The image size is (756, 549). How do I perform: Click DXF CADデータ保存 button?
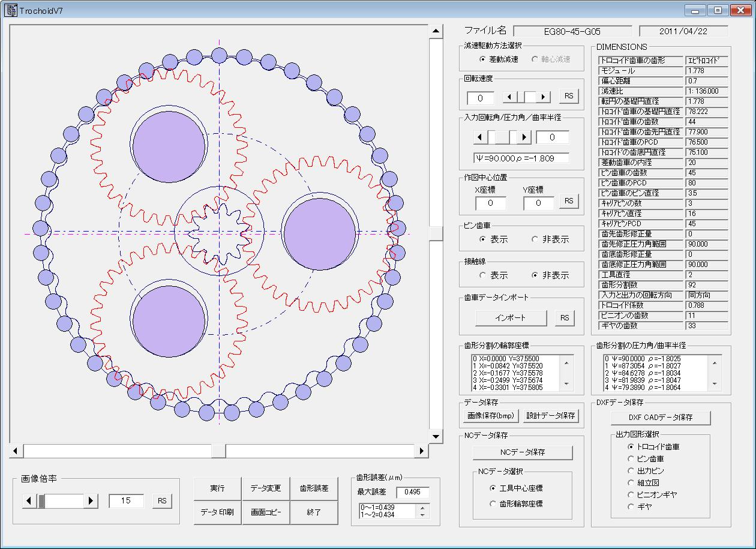coord(660,418)
